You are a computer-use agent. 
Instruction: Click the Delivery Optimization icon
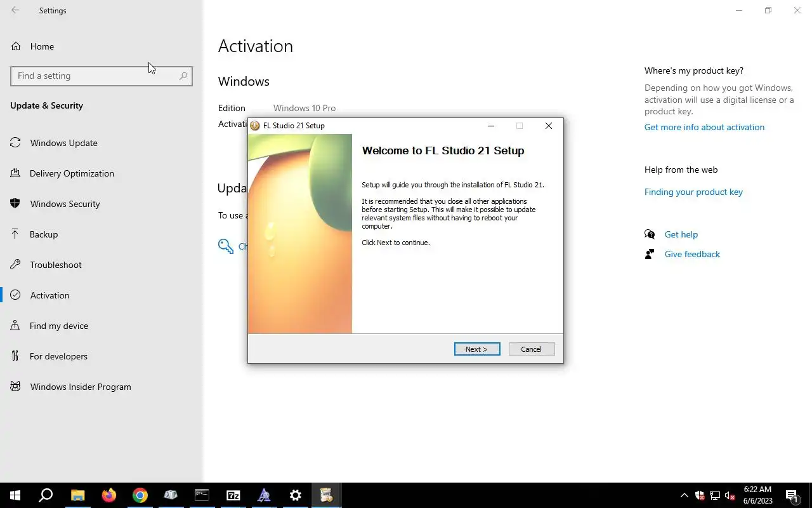pyautogui.click(x=15, y=173)
